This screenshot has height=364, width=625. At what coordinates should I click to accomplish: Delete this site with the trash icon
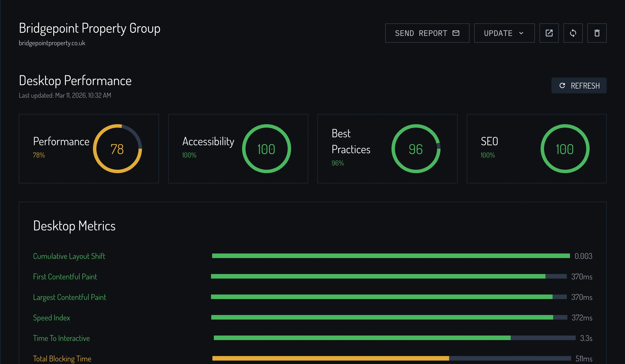(597, 33)
